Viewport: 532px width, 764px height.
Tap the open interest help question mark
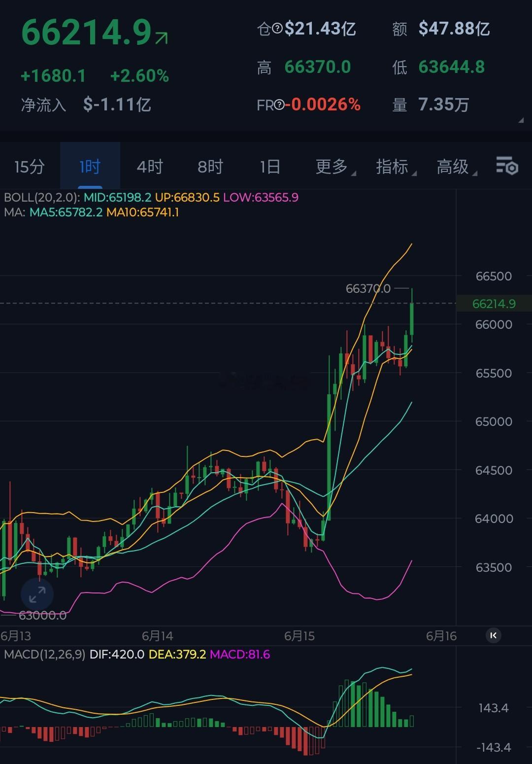(x=277, y=30)
